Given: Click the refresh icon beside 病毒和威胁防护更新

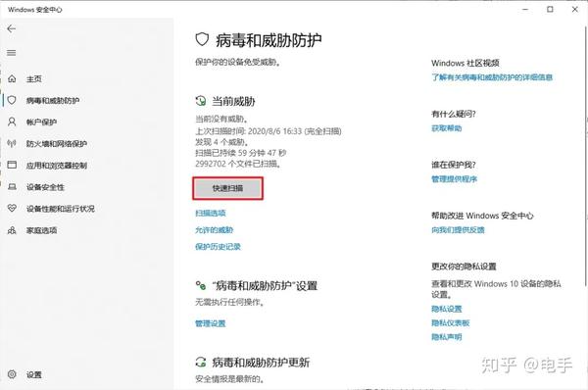Looking at the screenshot, I should [x=201, y=362].
